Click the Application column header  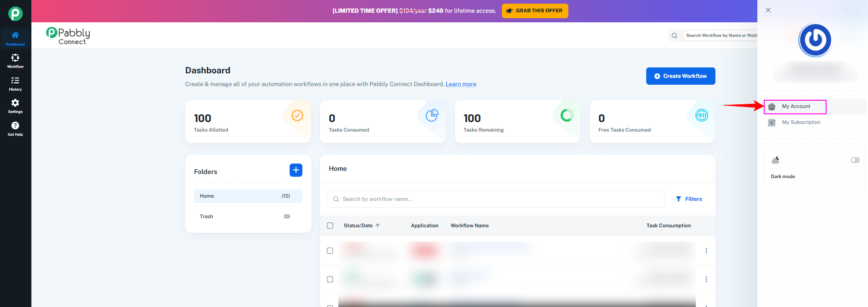point(424,225)
